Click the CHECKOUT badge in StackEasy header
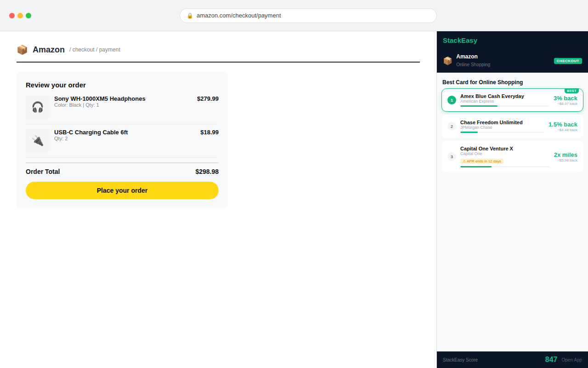This screenshot has width=588, height=368. [568, 61]
